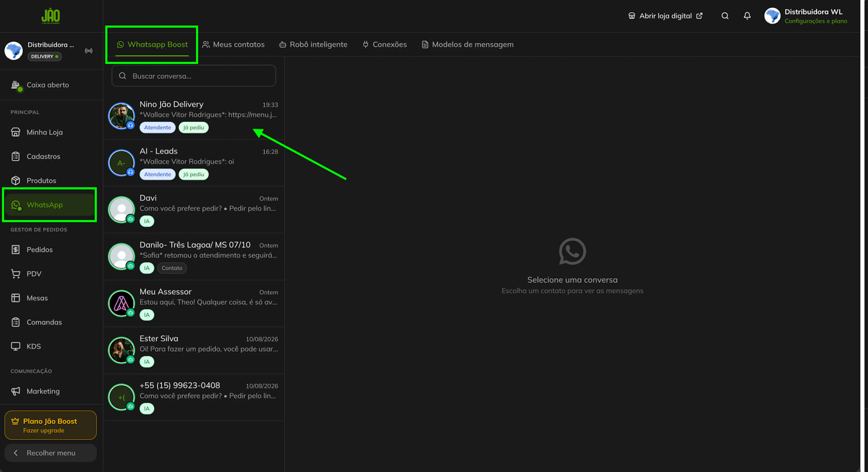This screenshot has height=472, width=868.
Task: Click the Meu Assessor avatar
Action: [x=121, y=303]
